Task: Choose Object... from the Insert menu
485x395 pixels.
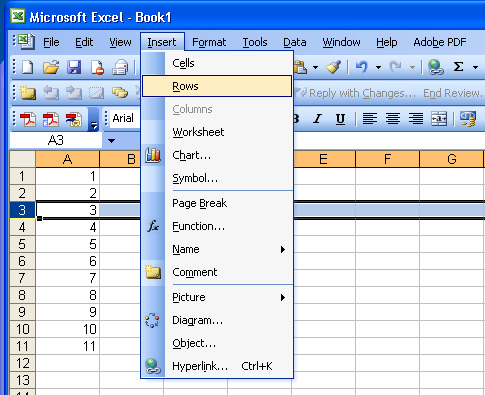Action: [x=217, y=343]
